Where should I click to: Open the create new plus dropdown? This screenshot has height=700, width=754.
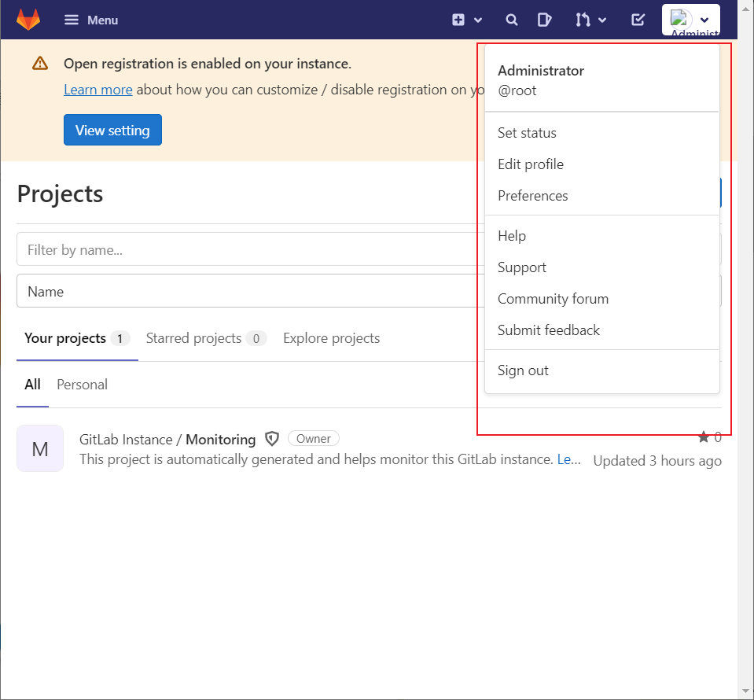coord(466,20)
